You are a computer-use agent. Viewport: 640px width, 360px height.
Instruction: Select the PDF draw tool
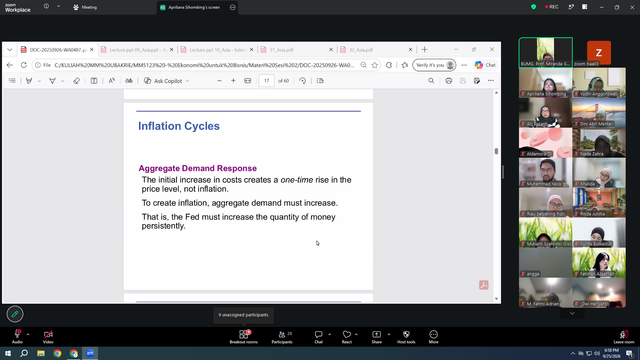coord(52,81)
